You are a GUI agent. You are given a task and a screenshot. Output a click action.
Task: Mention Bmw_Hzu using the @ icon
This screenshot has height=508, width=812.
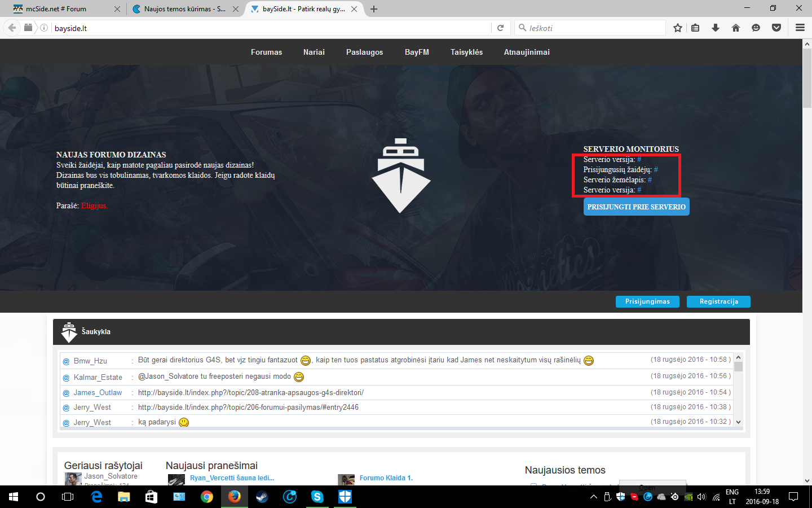[x=66, y=361]
